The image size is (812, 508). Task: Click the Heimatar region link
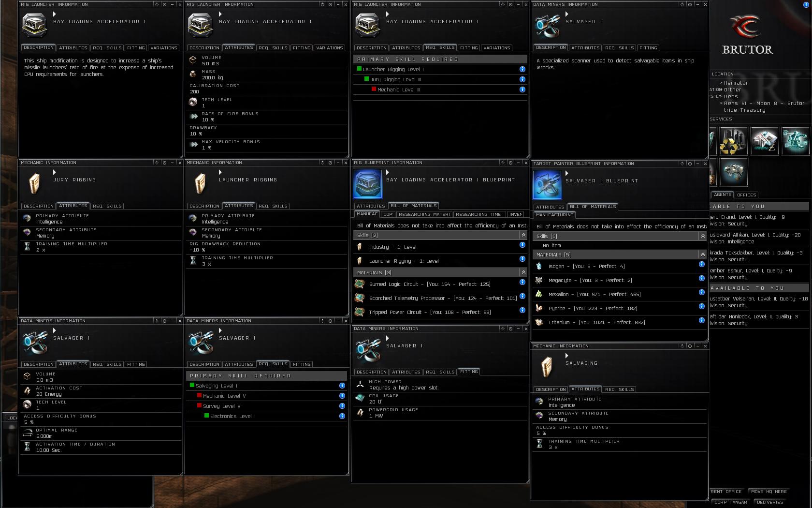736,83
